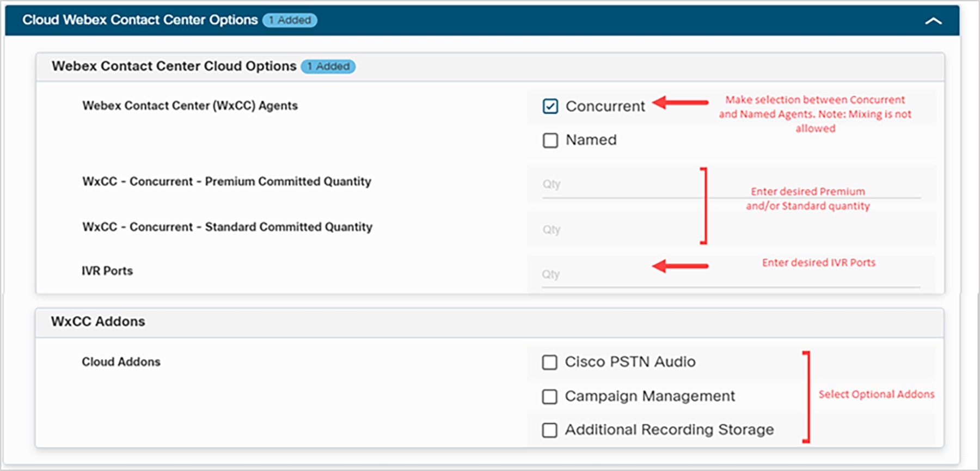Click the Cisco PSTN Audio text
Viewport: 980px width, 471px height.
point(630,362)
